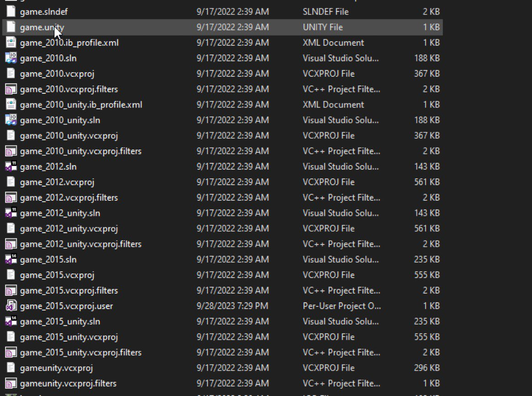Select game_2010_unity.ib_profile.xml file name

[x=81, y=105]
